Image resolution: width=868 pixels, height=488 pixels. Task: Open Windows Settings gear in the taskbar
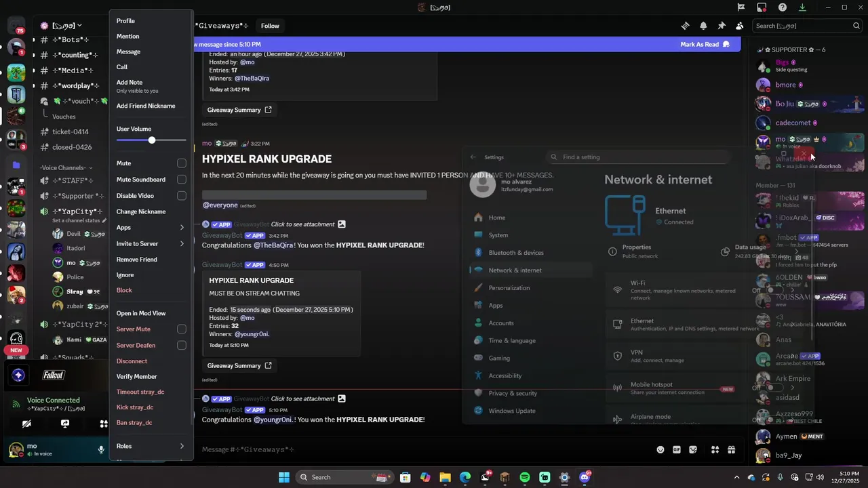(x=564, y=477)
